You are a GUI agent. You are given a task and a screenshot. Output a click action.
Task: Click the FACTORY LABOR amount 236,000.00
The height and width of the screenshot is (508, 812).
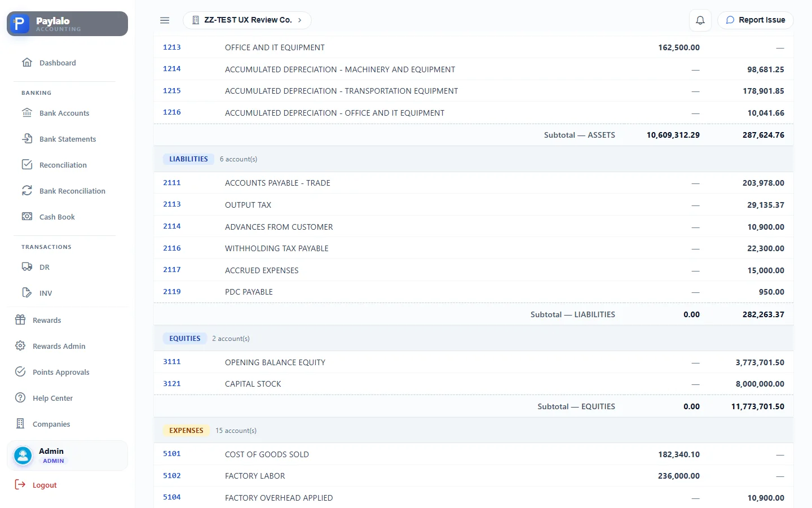(679, 476)
